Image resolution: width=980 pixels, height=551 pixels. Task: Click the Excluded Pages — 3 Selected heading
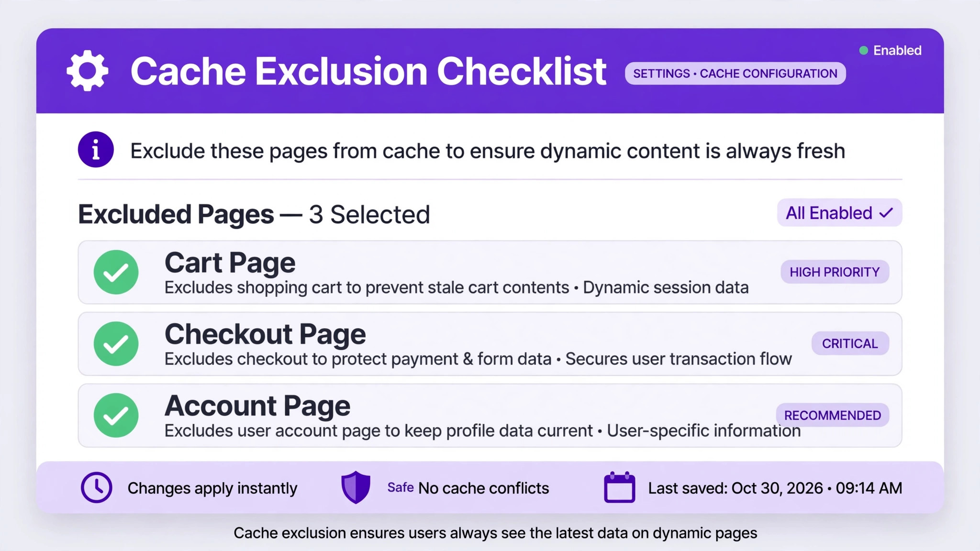(x=254, y=214)
